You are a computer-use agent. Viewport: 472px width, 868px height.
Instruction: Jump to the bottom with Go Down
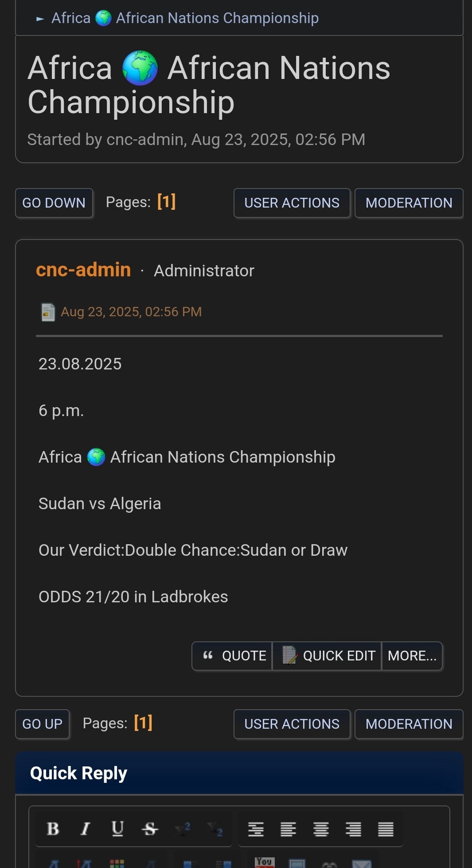click(x=54, y=203)
